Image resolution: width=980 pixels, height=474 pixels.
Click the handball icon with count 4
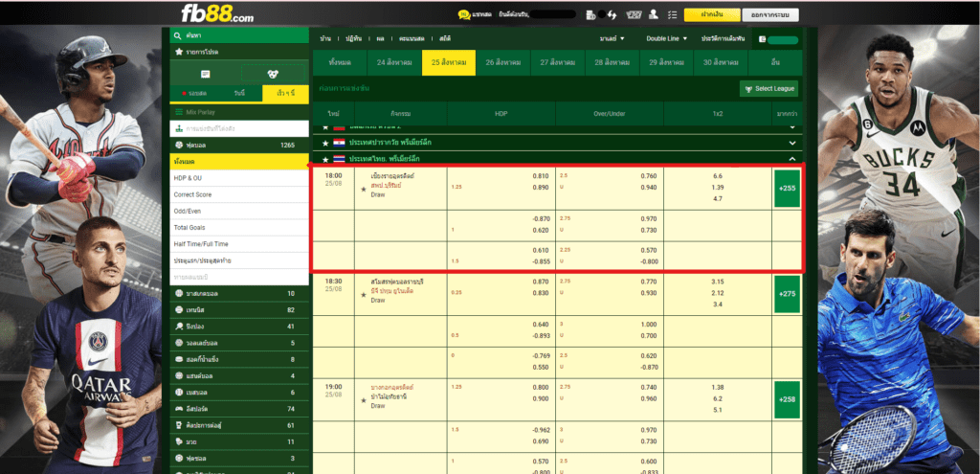coord(179,375)
